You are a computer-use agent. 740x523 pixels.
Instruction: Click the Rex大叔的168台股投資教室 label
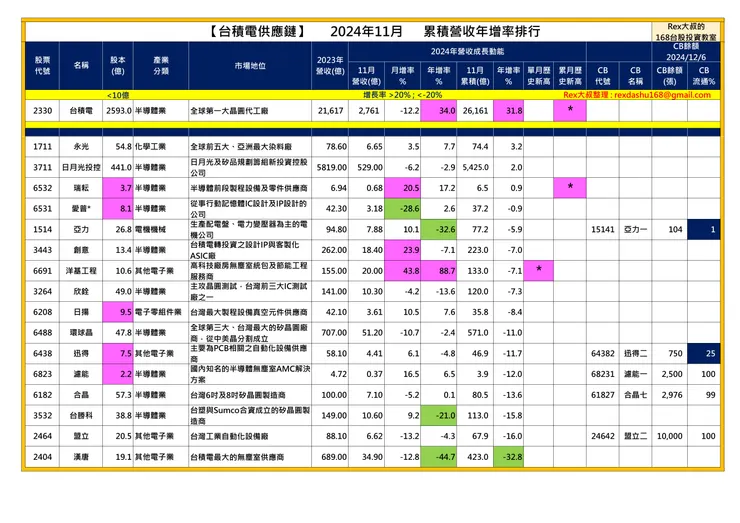(x=686, y=32)
